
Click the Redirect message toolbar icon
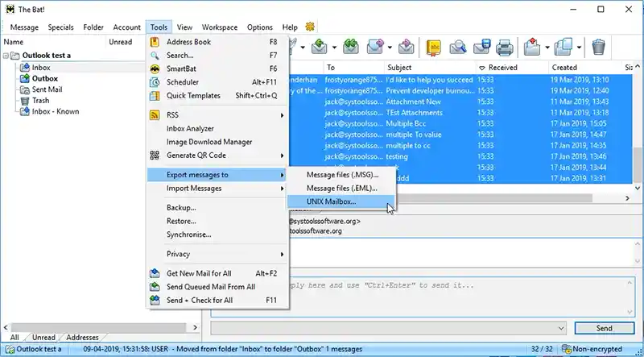406,47
